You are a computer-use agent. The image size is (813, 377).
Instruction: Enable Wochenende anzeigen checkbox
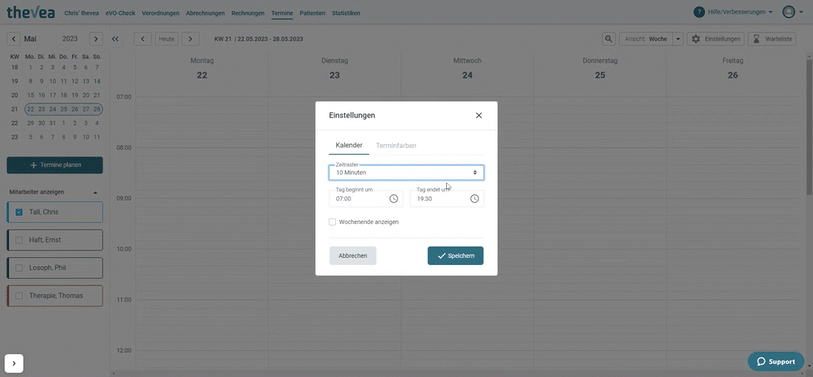(x=332, y=222)
